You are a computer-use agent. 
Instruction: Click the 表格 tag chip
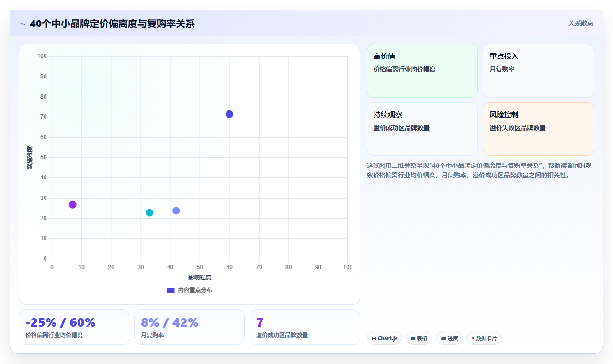(x=419, y=338)
